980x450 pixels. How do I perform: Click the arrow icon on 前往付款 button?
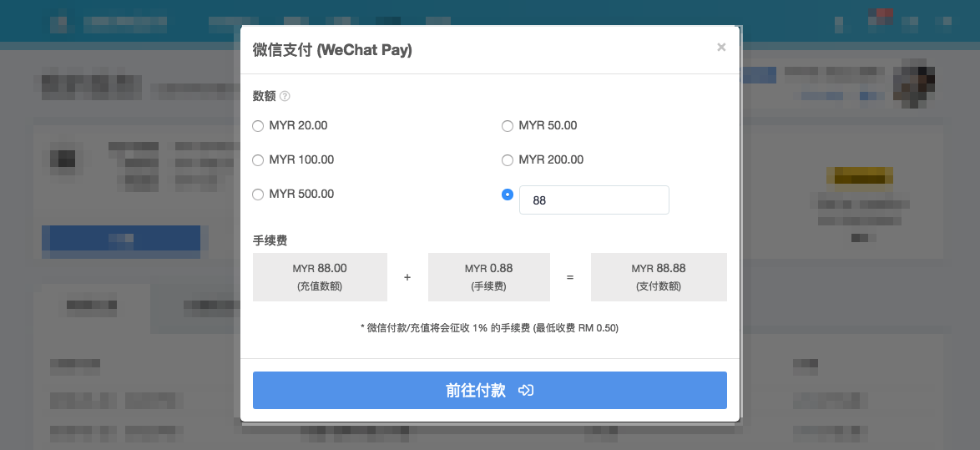click(526, 391)
